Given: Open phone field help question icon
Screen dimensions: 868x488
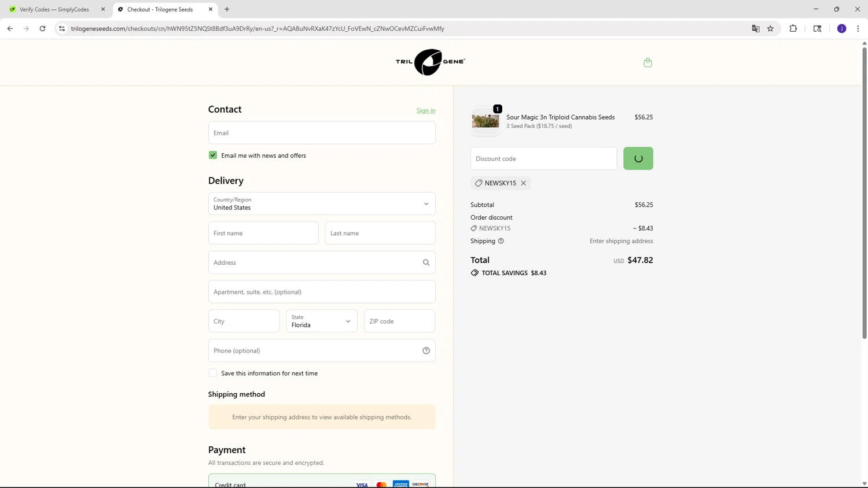Looking at the screenshot, I should click(x=426, y=350).
